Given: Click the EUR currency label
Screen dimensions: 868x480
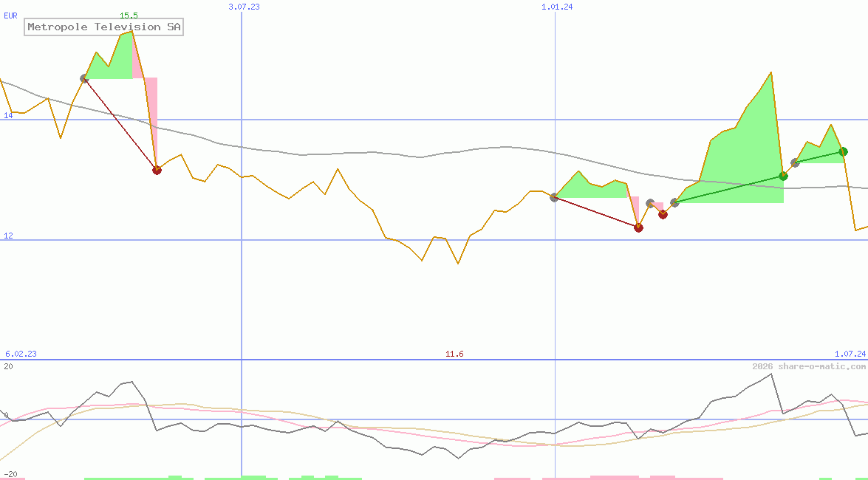Looking at the screenshot, I should pos(10,15).
